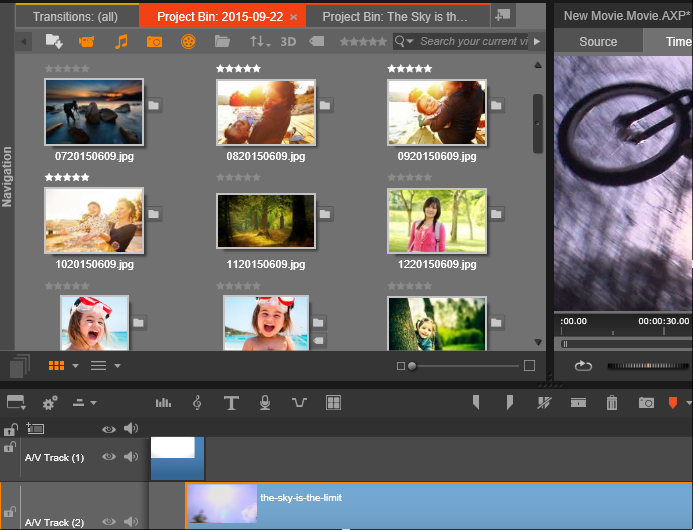Click file name 1020150609.jpg
The image size is (693, 530).
pyautogui.click(x=94, y=264)
